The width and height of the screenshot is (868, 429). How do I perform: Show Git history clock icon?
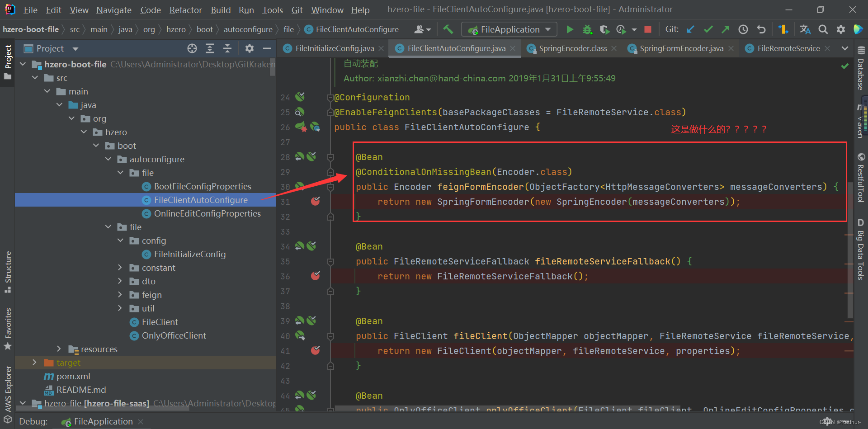tap(743, 29)
